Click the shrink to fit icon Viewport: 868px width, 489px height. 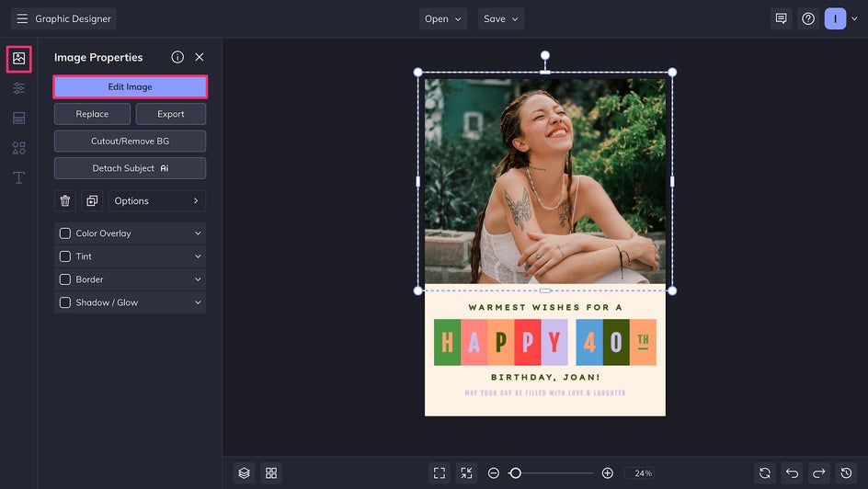(467, 473)
